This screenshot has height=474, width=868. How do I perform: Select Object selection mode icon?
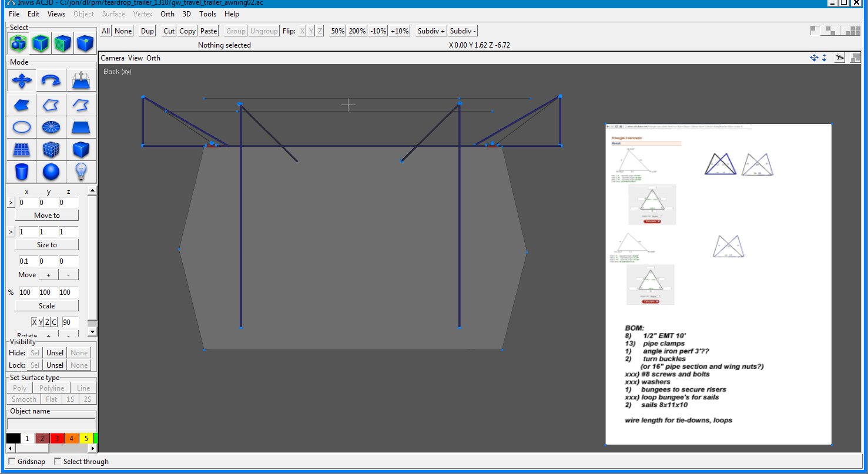click(x=41, y=43)
